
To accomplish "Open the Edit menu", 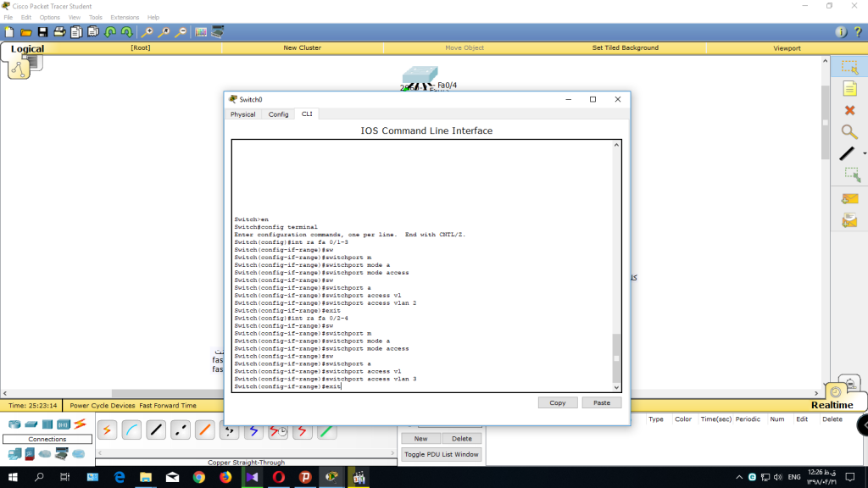I will [26, 17].
